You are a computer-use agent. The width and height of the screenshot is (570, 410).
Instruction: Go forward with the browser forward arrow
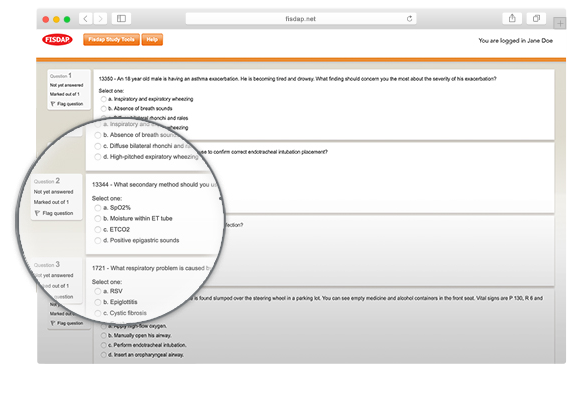coord(100,19)
